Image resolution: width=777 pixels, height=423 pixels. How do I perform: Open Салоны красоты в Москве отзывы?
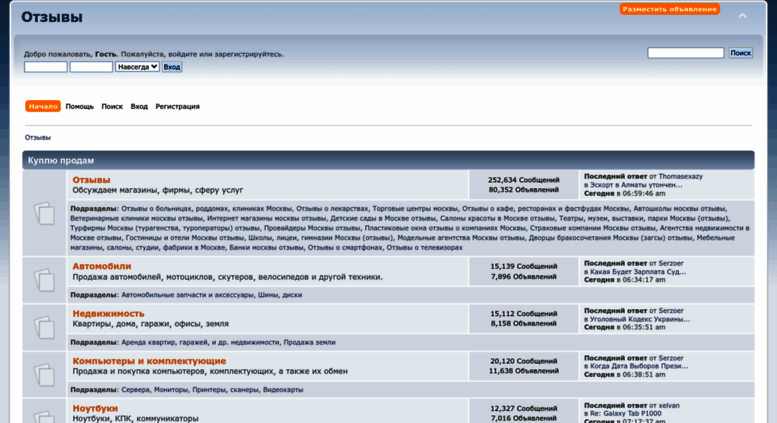point(498,218)
